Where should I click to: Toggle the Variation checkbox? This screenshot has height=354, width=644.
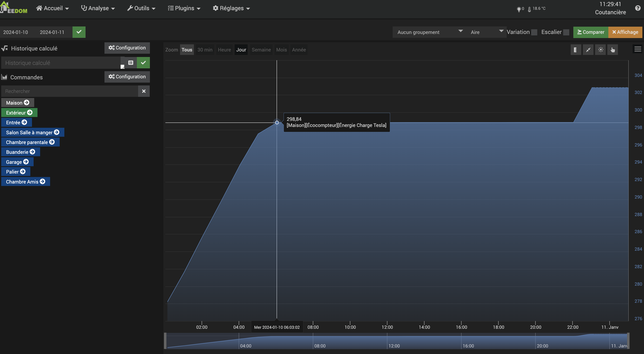pyautogui.click(x=534, y=32)
